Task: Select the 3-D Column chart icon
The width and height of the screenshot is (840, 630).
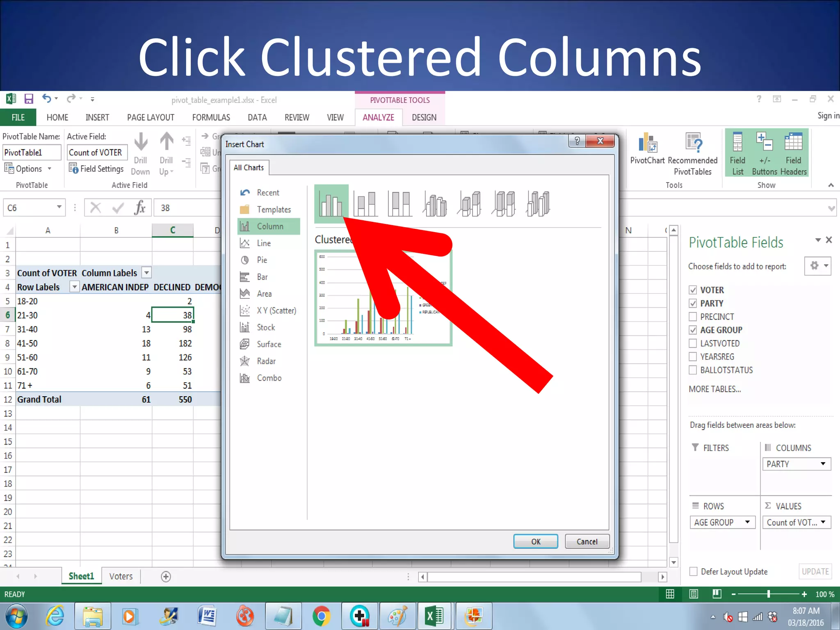Action: coord(538,203)
